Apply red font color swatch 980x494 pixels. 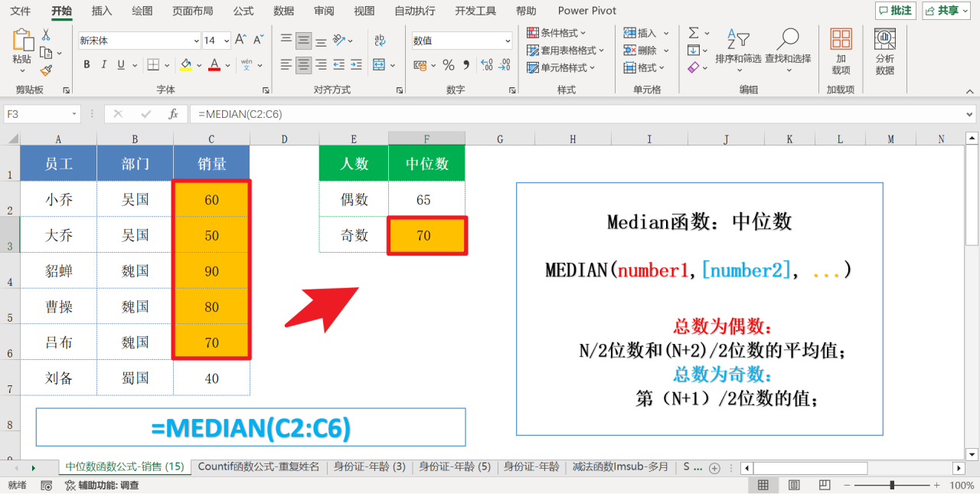click(x=215, y=65)
